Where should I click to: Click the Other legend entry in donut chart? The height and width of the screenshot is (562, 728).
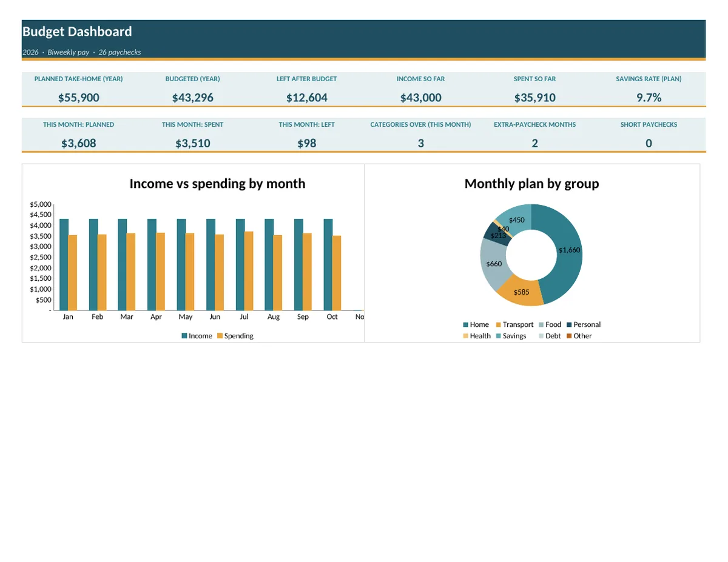[x=579, y=336]
